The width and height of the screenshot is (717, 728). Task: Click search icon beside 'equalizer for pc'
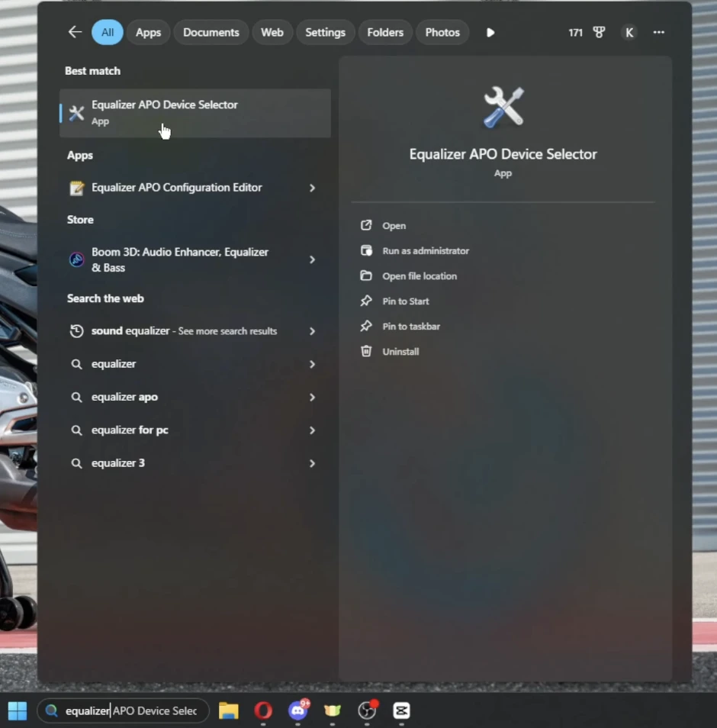(x=76, y=430)
